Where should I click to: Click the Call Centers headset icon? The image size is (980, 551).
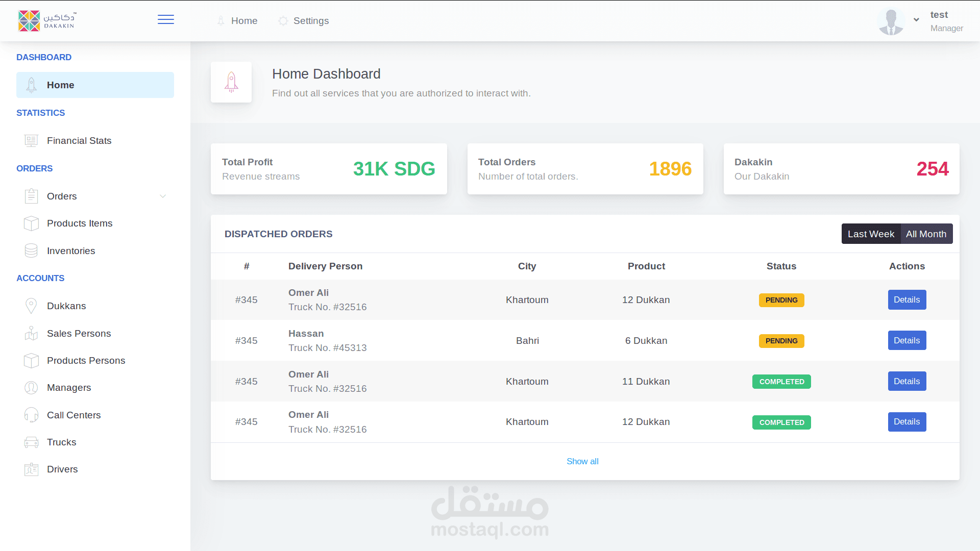[x=31, y=415]
